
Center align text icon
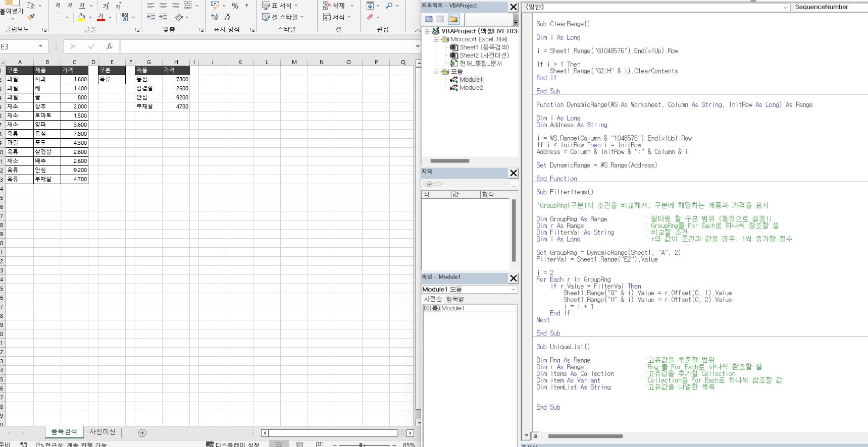tap(163, 6)
